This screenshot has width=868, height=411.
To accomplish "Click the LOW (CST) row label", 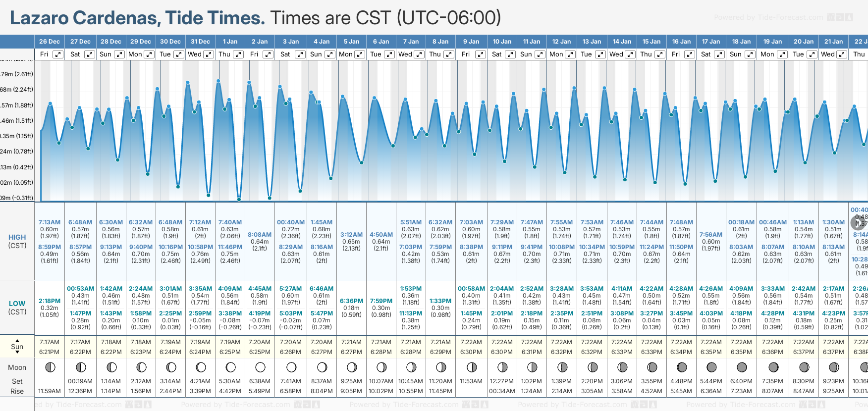I will tap(17, 308).
